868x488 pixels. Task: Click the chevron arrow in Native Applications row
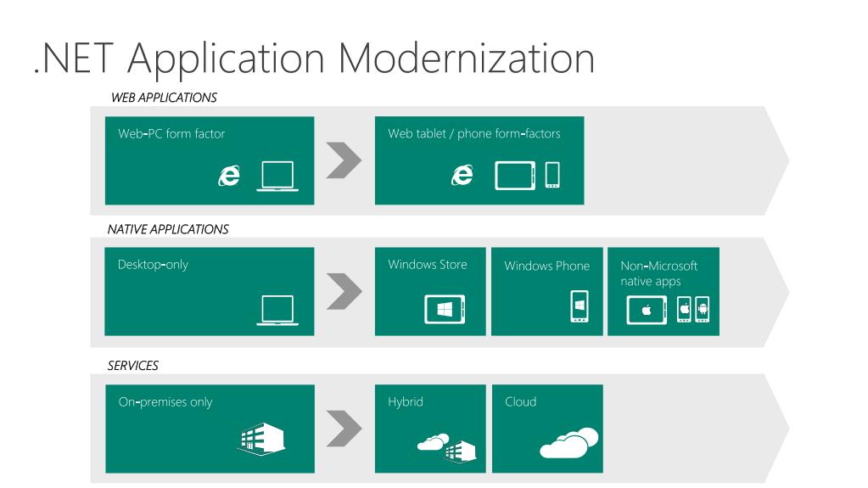[x=344, y=291]
